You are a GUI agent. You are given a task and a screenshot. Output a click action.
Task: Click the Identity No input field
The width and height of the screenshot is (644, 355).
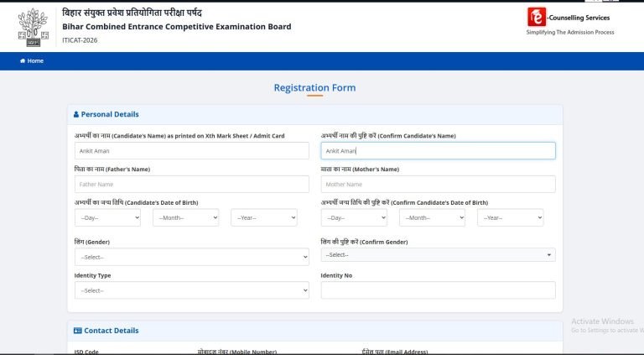pos(438,290)
